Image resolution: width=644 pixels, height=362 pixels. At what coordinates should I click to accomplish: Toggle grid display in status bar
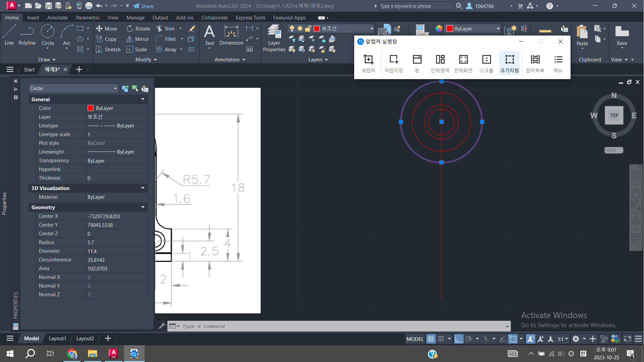point(431,339)
